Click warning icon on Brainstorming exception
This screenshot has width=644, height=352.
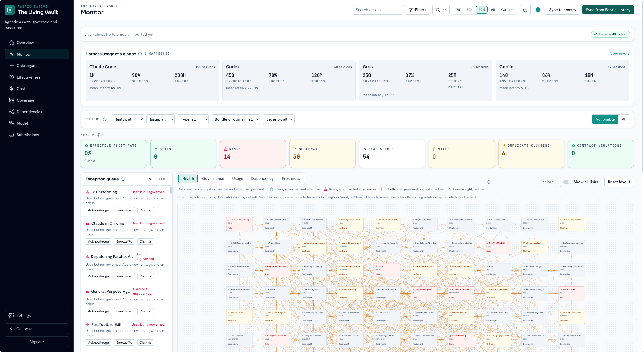pyautogui.click(x=88, y=192)
